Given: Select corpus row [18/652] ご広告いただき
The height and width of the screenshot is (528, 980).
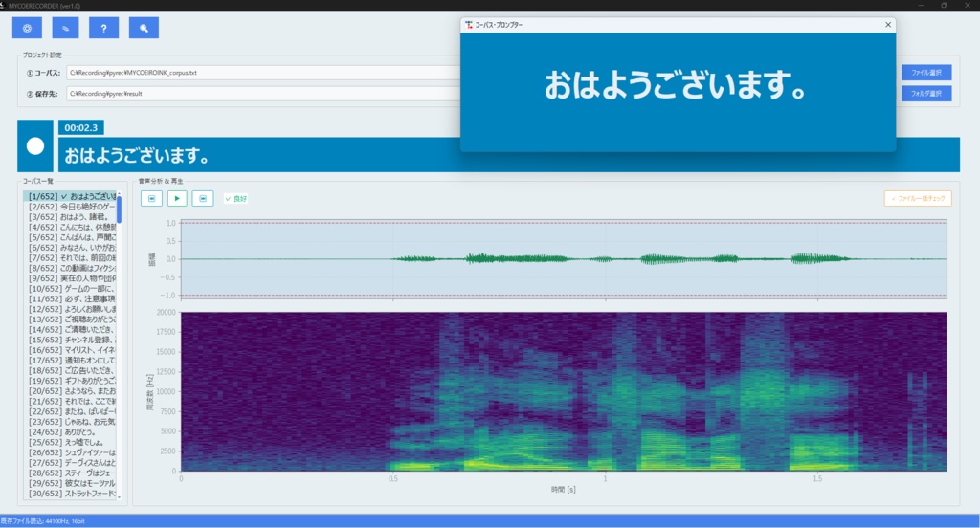Looking at the screenshot, I should (x=70, y=370).
